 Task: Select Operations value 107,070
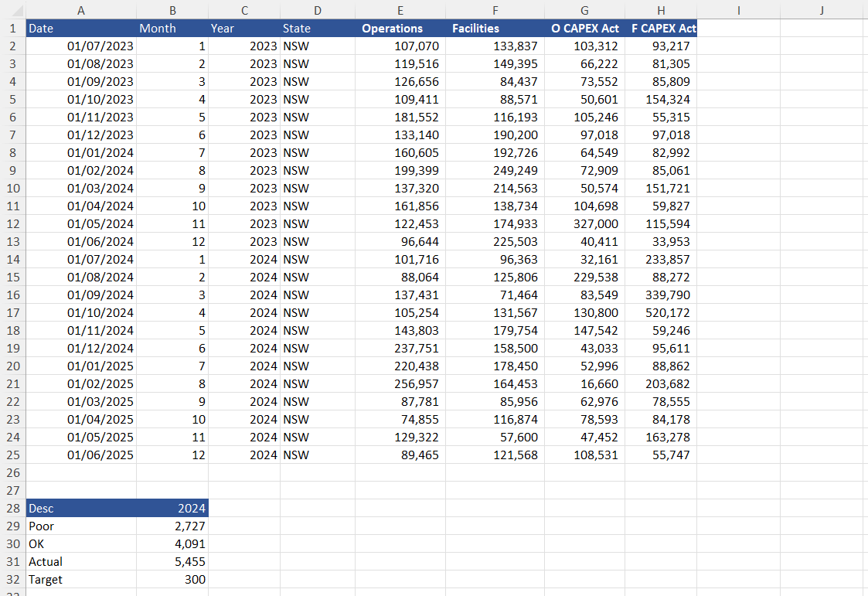pos(400,46)
